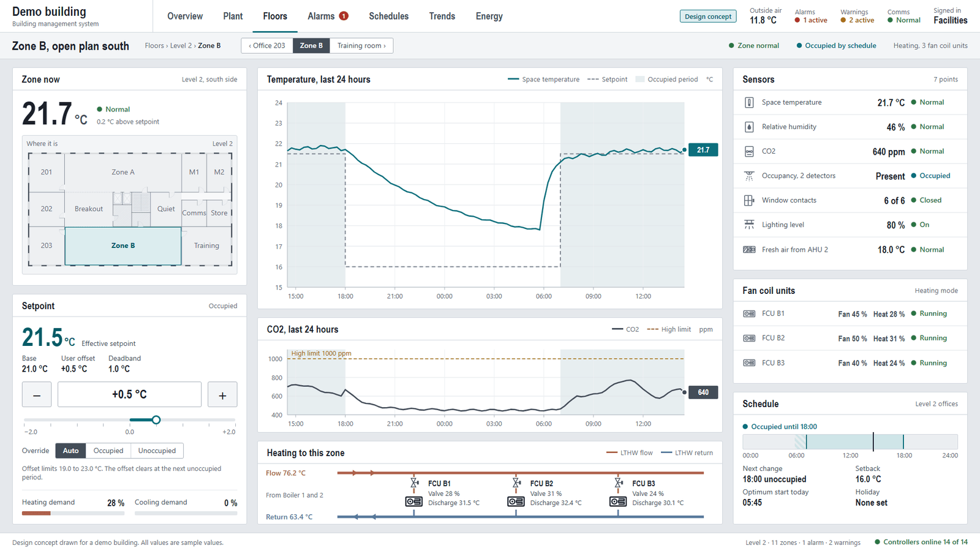Increase setpoint offset with plus button
Viewport: 980px width, 551px height.
(x=222, y=395)
